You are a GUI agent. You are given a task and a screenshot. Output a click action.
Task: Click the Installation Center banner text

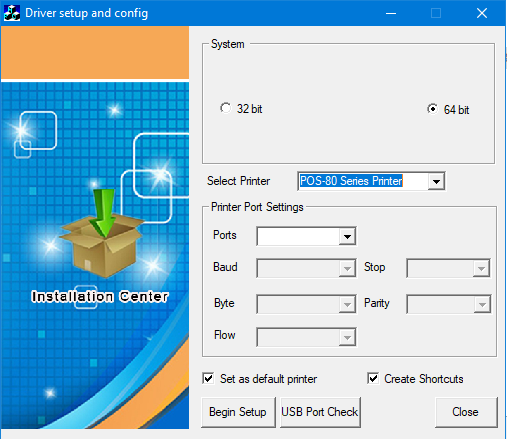coord(100,296)
